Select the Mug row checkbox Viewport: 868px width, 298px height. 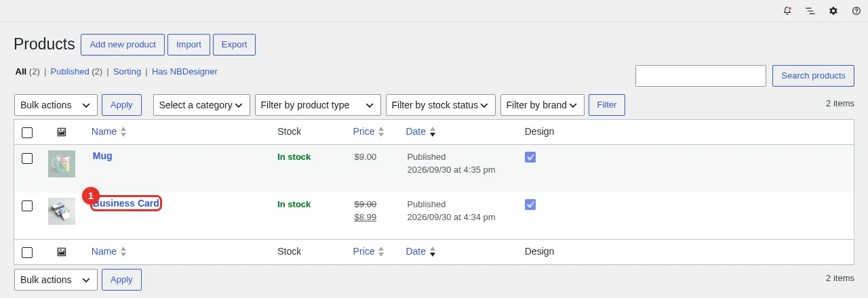pyautogui.click(x=27, y=158)
